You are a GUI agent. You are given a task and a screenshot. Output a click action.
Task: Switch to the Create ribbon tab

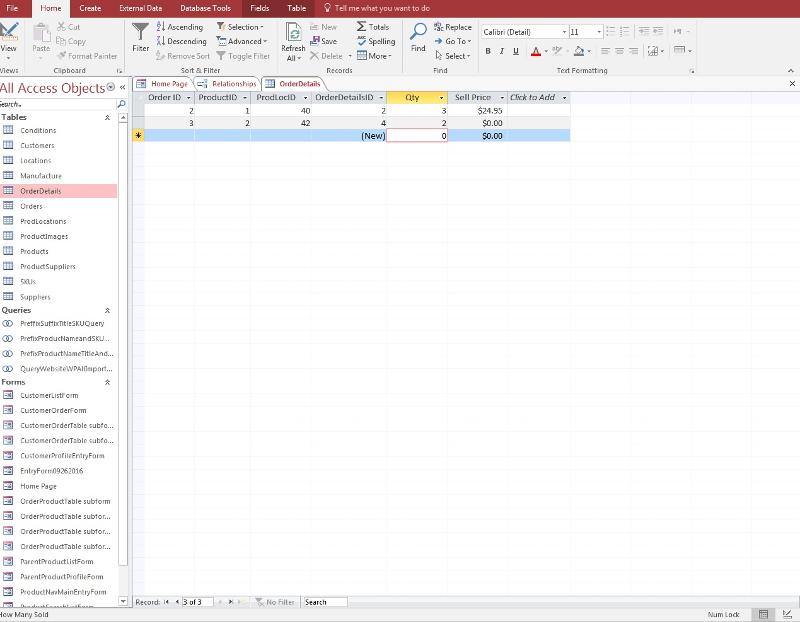pyautogui.click(x=90, y=8)
